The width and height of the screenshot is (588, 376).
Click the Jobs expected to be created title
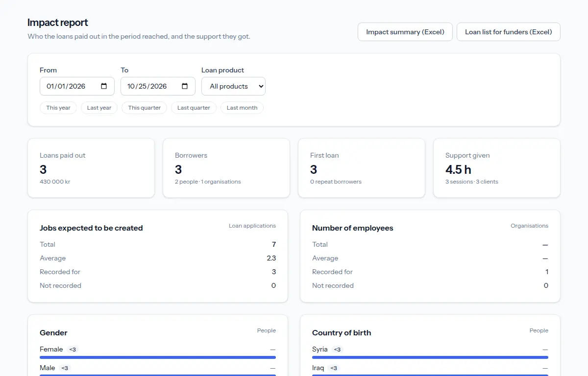click(91, 228)
